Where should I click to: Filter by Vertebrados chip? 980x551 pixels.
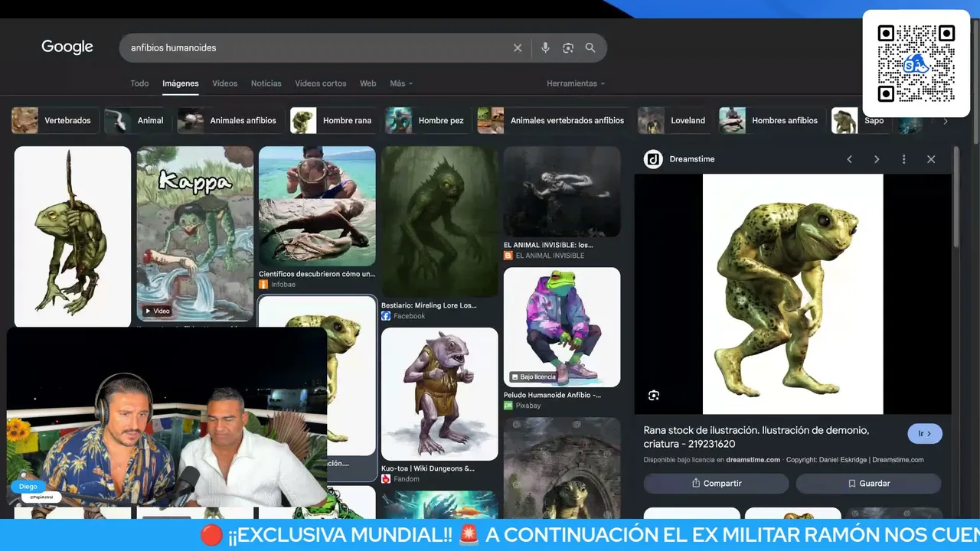click(55, 120)
